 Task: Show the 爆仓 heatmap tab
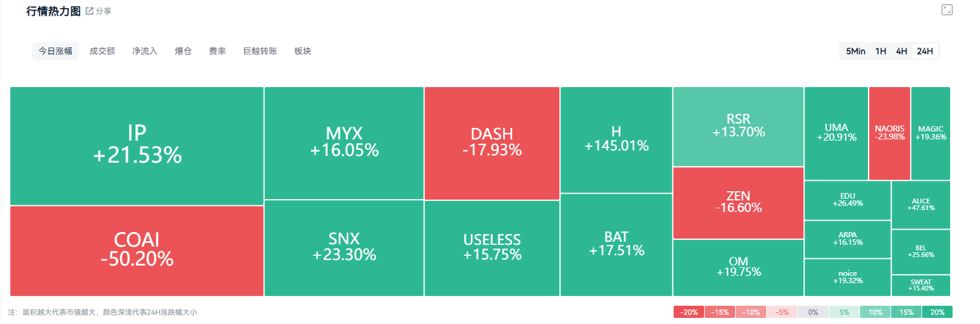[x=183, y=51]
